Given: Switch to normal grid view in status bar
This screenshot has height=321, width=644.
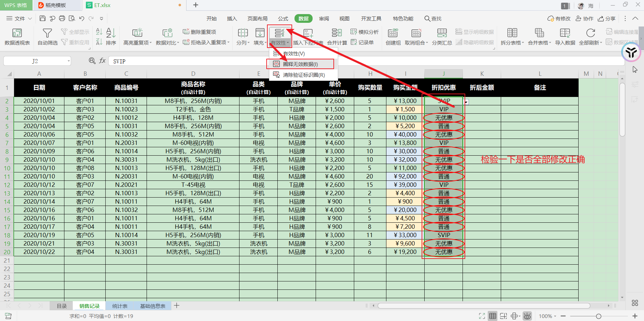Looking at the screenshot, I should pos(492,316).
